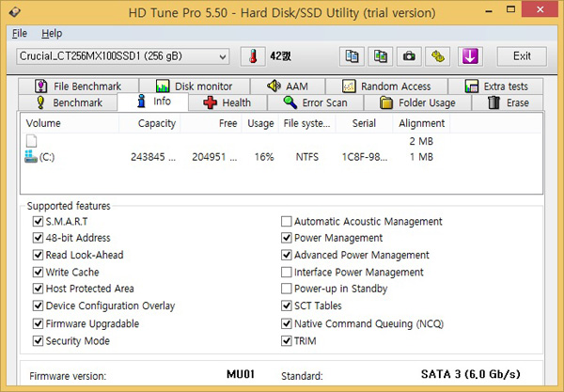Click the File system column header

(x=306, y=123)
